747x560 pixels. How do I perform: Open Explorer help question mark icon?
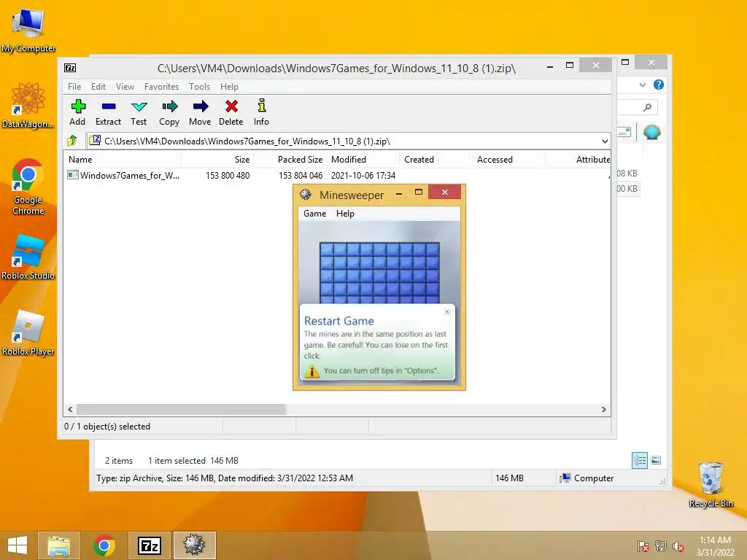coord(659,85)
